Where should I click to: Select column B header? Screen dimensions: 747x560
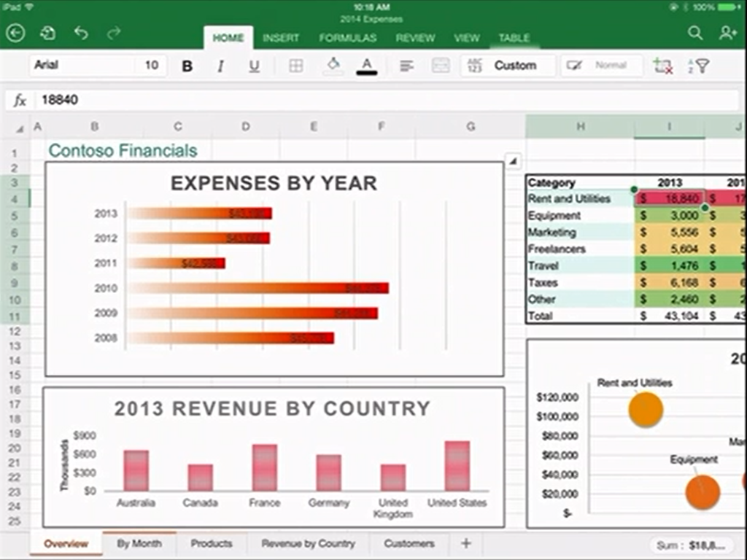click(x=94, y=127)
